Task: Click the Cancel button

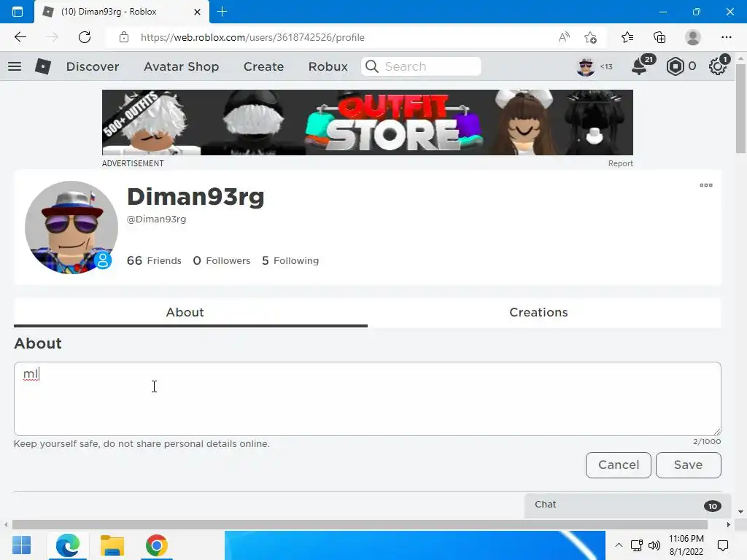Action: tap(619, 464)
